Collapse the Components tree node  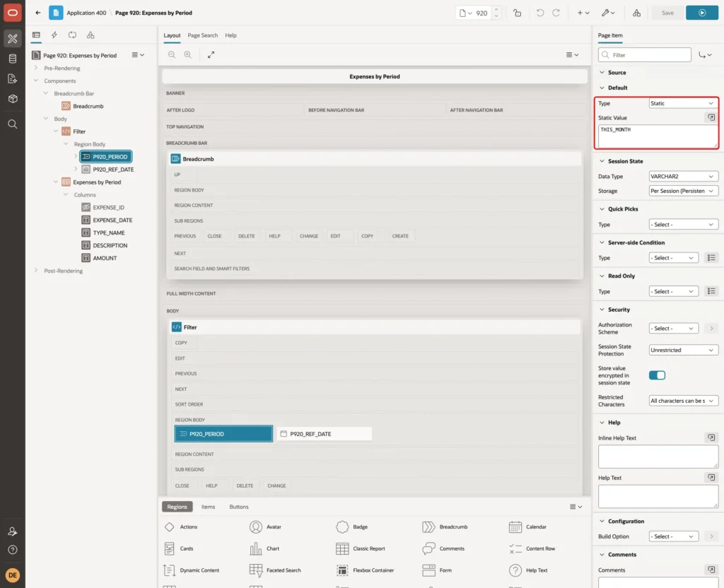pos(36,81)
